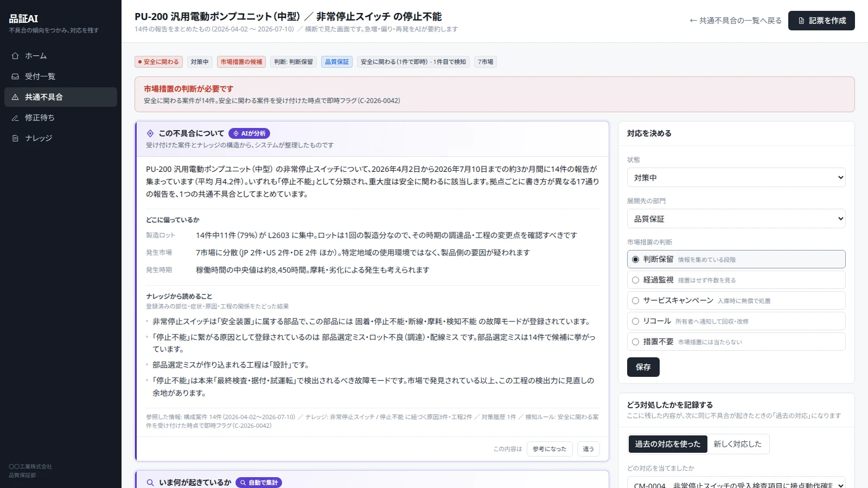This screenshot has height=488, width=868.
Task: Click the inbox icon beside 受付一覧
Action: click(x=15, y=76)
